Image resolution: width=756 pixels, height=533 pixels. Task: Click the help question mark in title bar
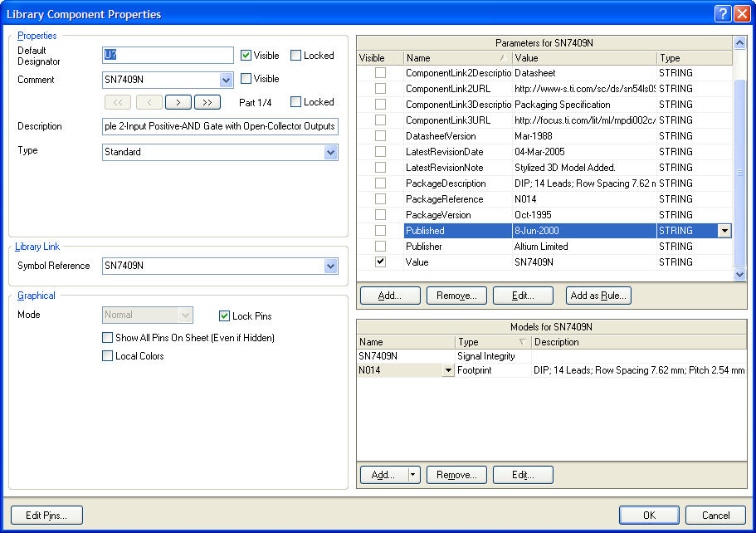tap(721, 13)
